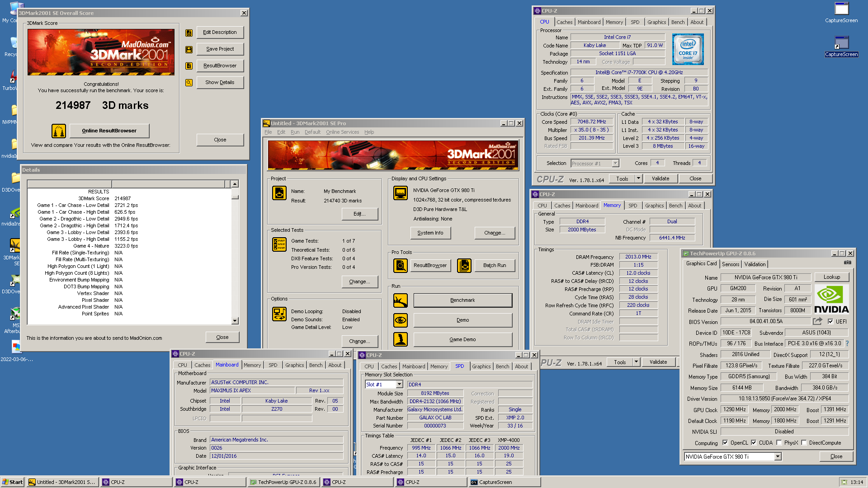868x488 pixels.
Task: Click the system tray clock
Action: (856, 482)
